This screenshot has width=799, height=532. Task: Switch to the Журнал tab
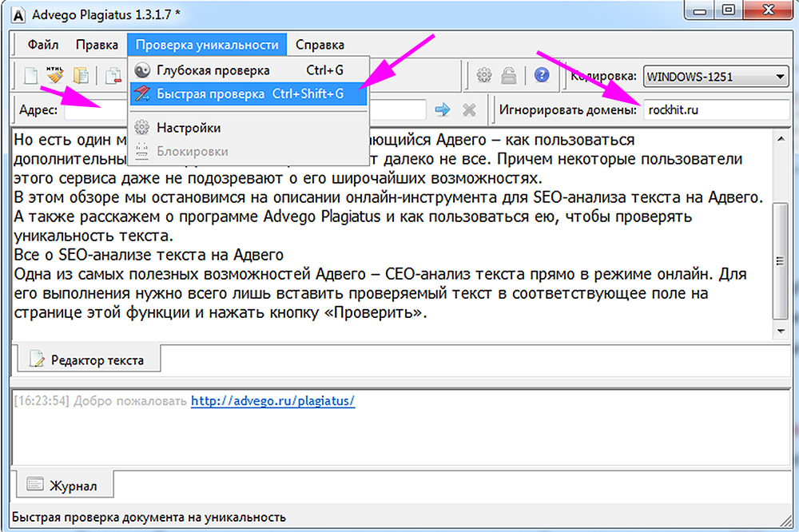tap(62, 485)
